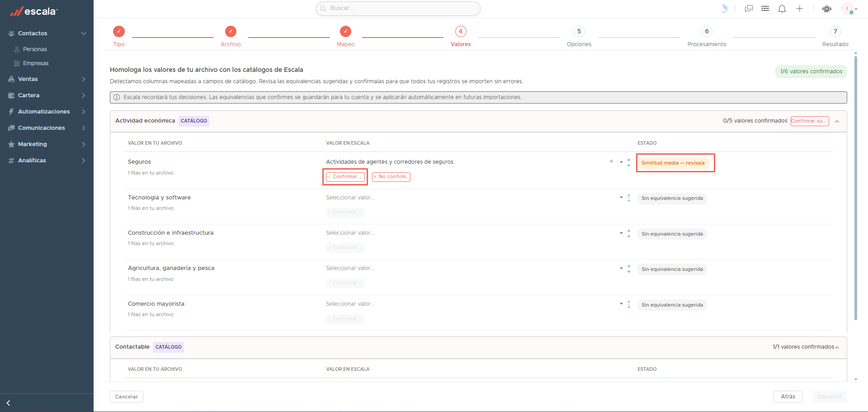Click the Personas person icon

[17, 49]
